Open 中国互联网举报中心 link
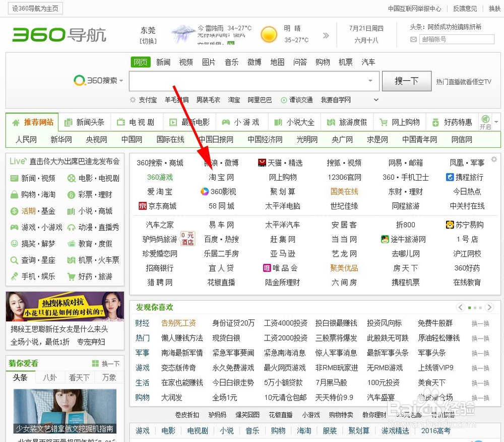The height and width of the screenshot is (442, 504). [x=414, y=9]
